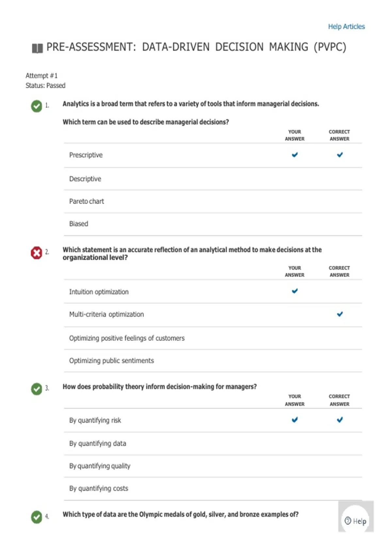Select By quantifying costs option

(x=213, y=489)
